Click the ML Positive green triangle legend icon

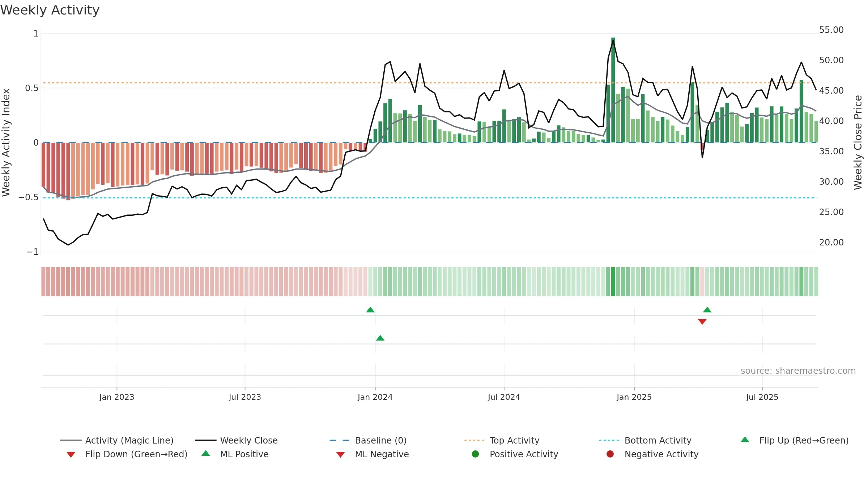[x=206, y=453]
